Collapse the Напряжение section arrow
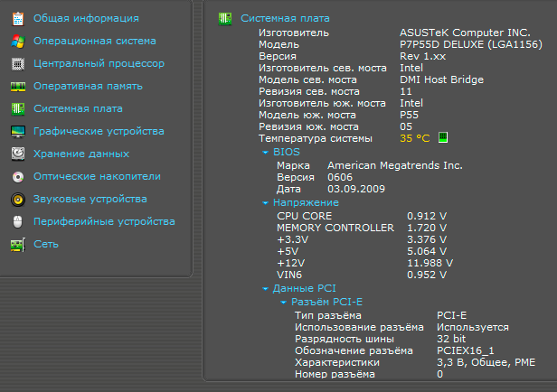 click(x=265, y=203)
